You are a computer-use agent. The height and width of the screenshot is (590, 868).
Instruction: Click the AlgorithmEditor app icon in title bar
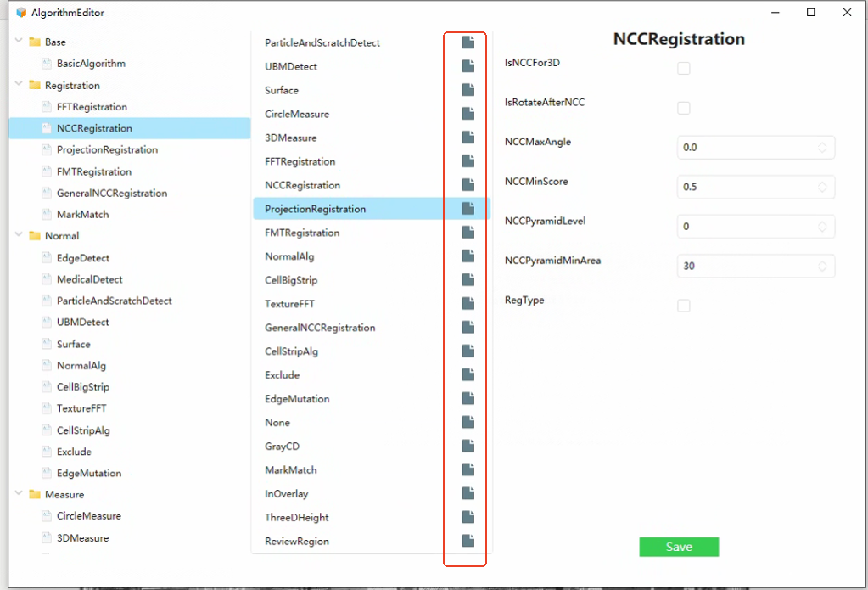[21, 12]
